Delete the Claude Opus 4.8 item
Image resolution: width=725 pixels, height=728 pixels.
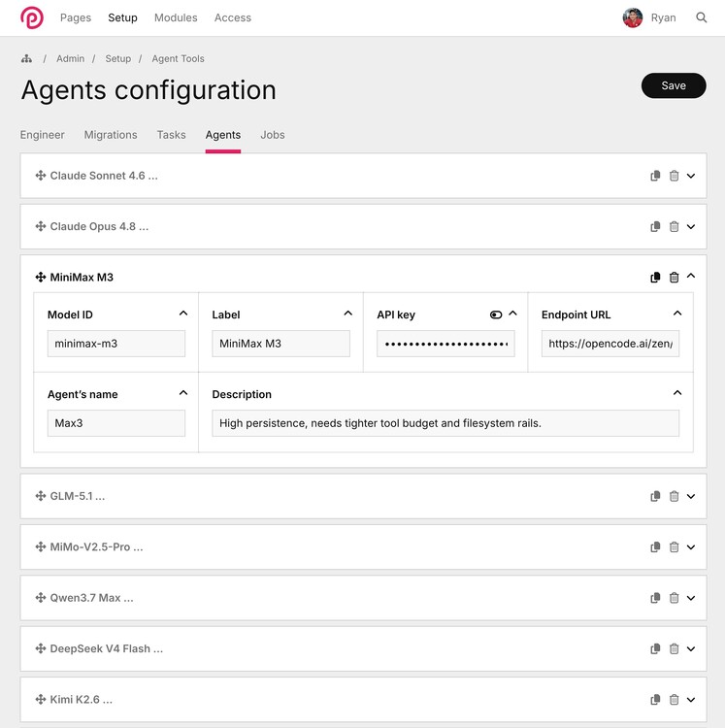click(674, 226)
